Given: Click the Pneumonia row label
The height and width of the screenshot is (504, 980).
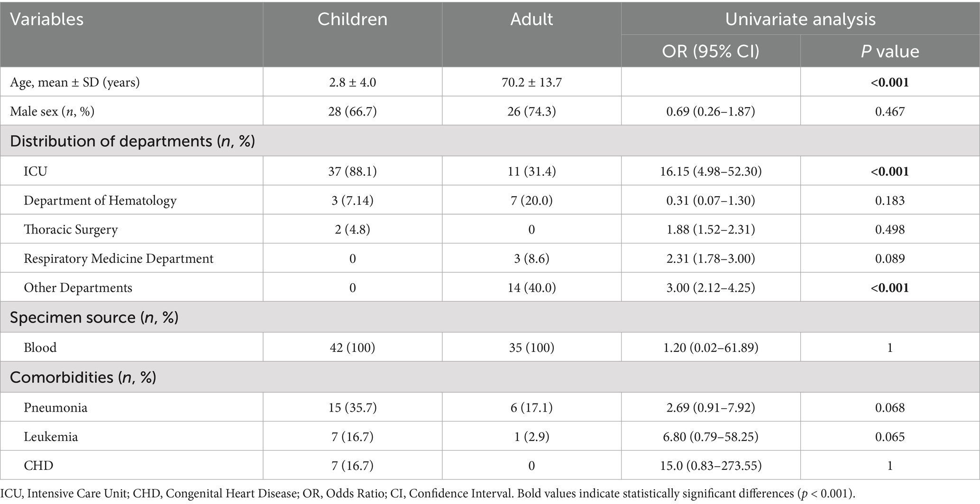Looking at the screenshot, I should [55, 407].
